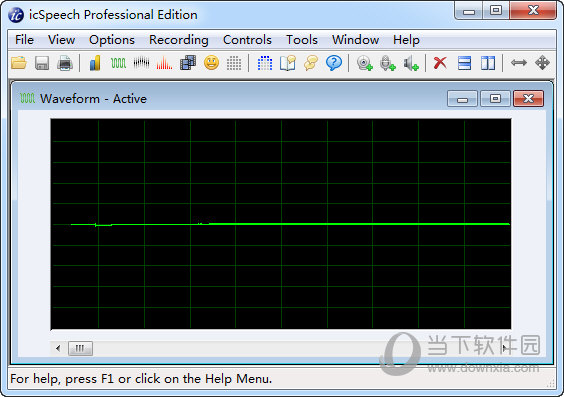Click the tile windows vertically icon
564x397 pixels.
coord(488,63)
